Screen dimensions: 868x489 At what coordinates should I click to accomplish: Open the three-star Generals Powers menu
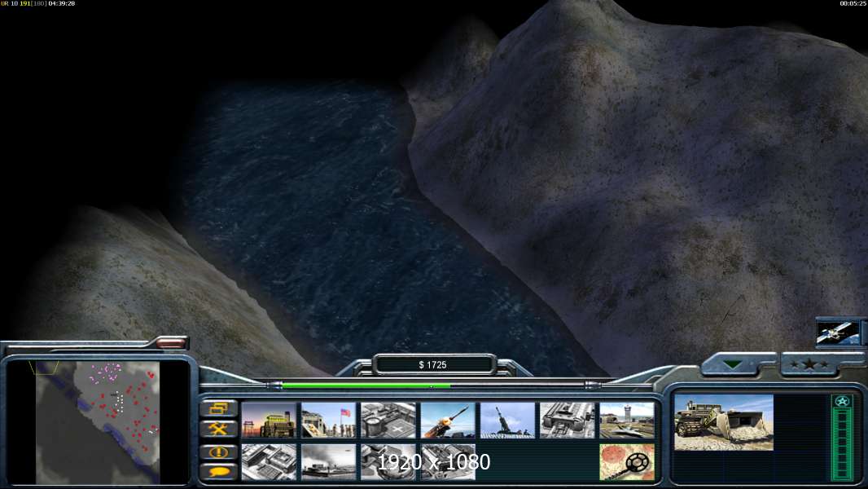(809, 364)
